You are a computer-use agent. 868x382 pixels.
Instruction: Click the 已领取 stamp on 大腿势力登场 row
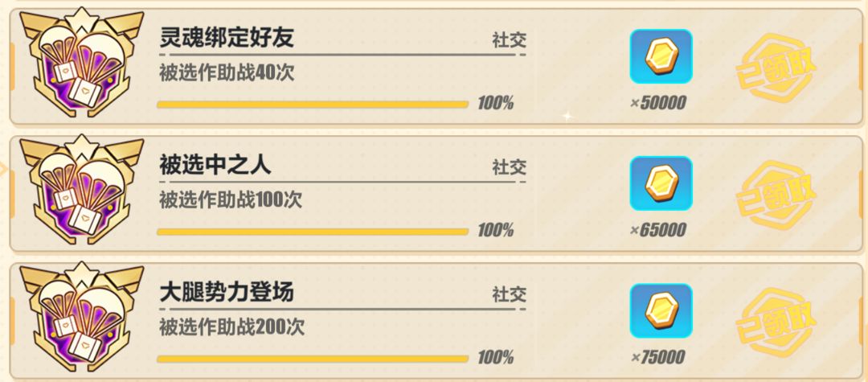[x=776, y=322]
